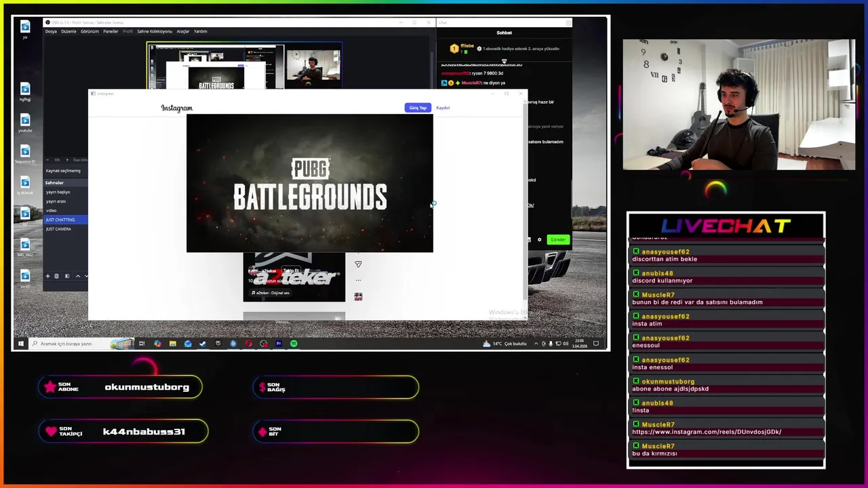Share the reel using the paper-plane icon
Screen dimensions: 868x488
coord(358,264)
